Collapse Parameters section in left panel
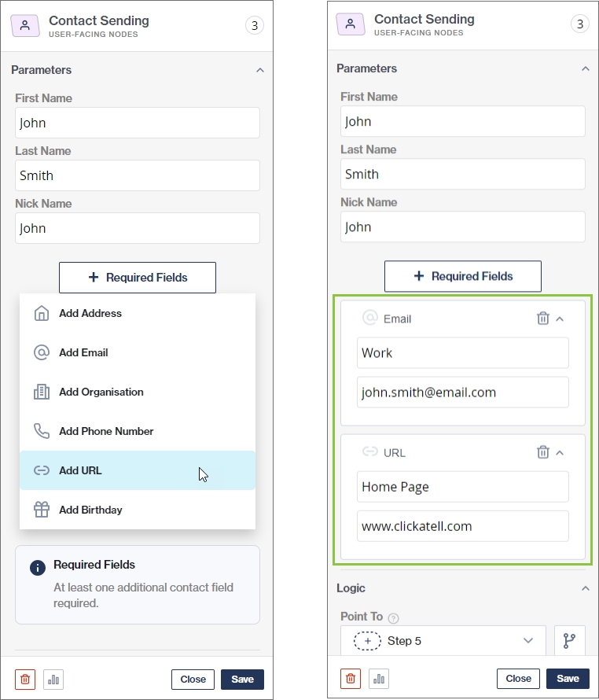The height and width of the screenshot is (700, 599). coord(260,70)
